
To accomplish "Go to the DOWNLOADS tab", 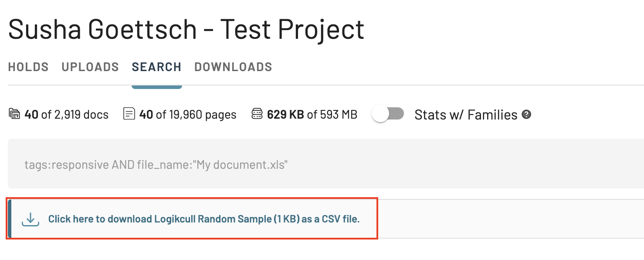I will (x=233, y=67).
